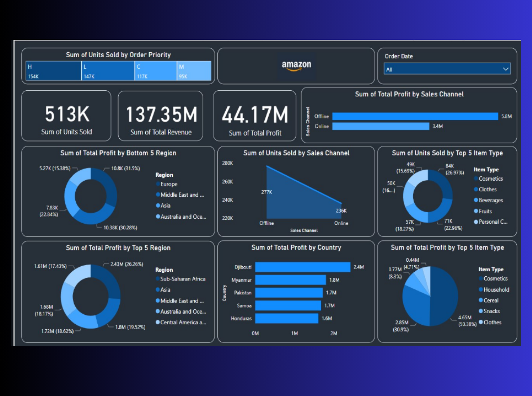Click Fruits legend item

[x=483, y=211]
